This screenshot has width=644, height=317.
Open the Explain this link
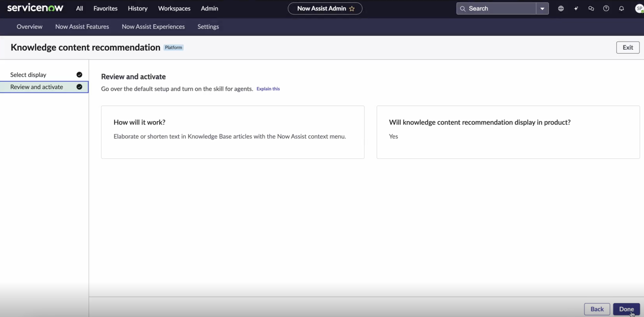pos(268,89)
